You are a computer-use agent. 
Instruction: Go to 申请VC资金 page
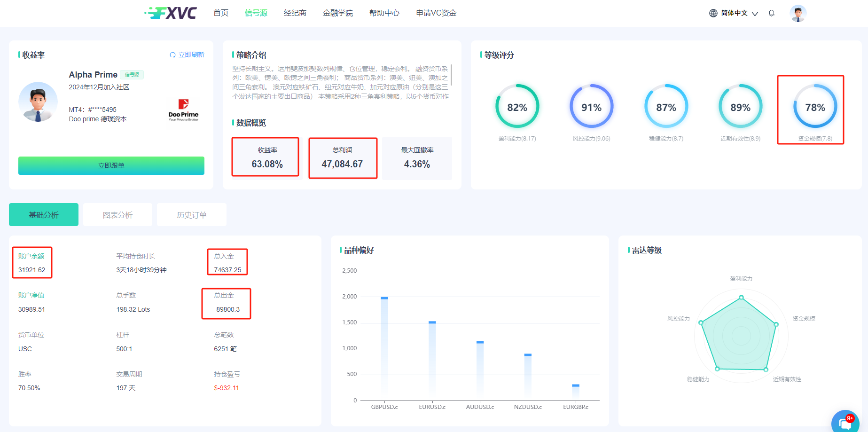(x=436, y=13)
